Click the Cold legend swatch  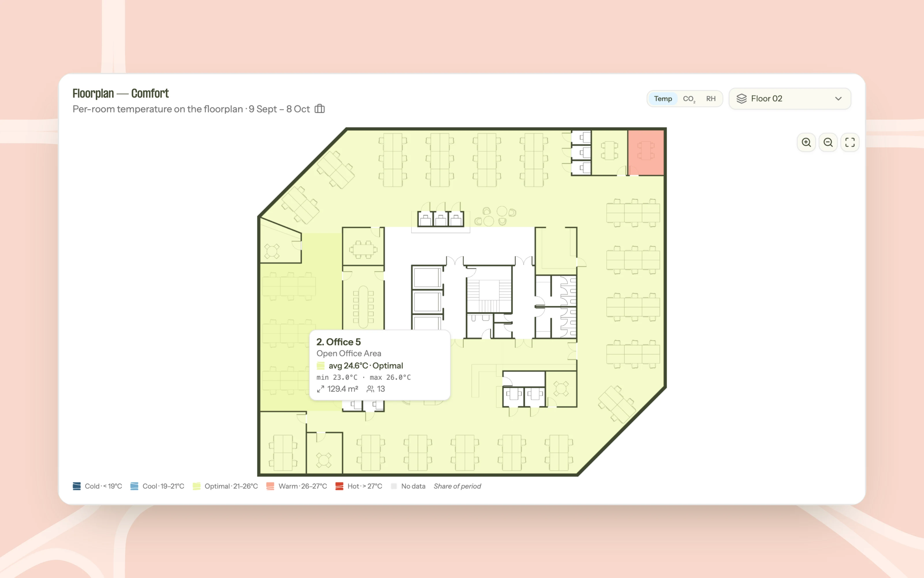77,486
